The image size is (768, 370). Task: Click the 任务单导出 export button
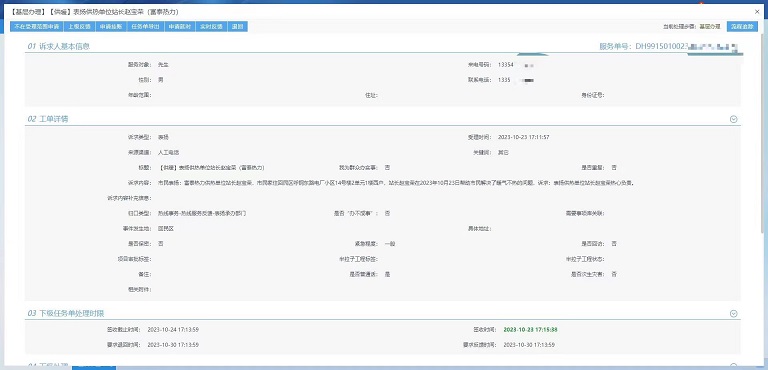(x=145, y=26)
